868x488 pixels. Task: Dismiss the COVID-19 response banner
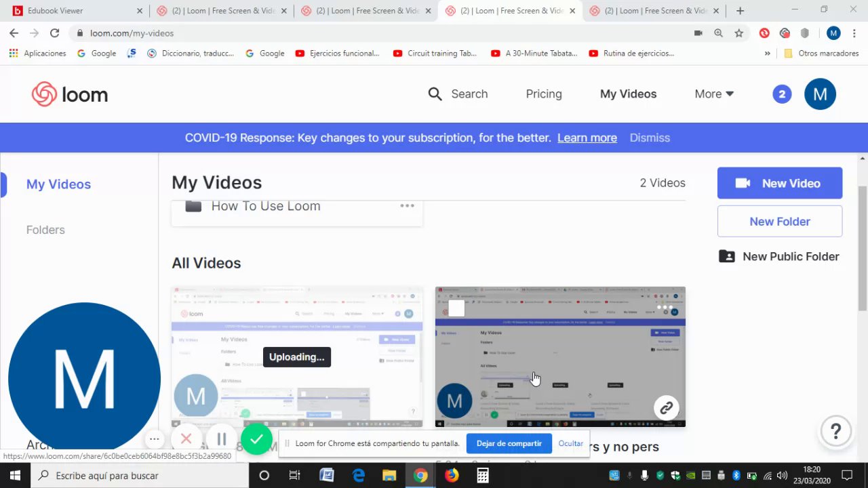pos(650,138)
